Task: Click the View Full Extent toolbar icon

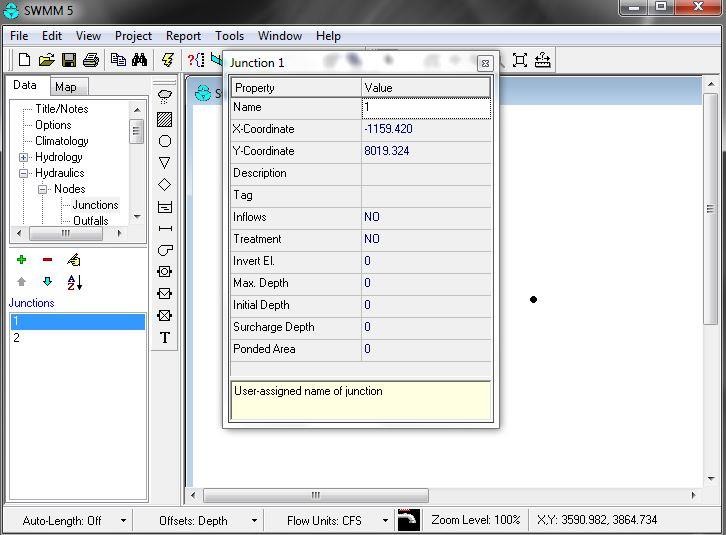Action: tap(519, 60)
